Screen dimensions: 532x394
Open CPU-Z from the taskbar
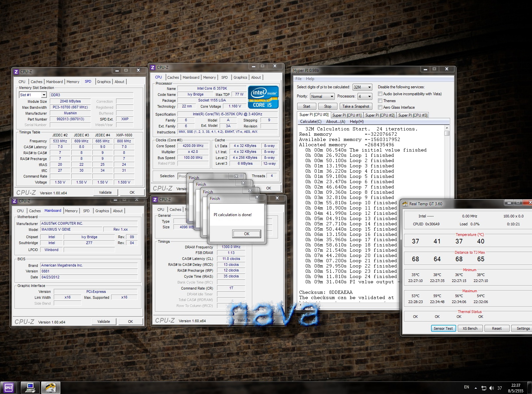click(9, 388)
